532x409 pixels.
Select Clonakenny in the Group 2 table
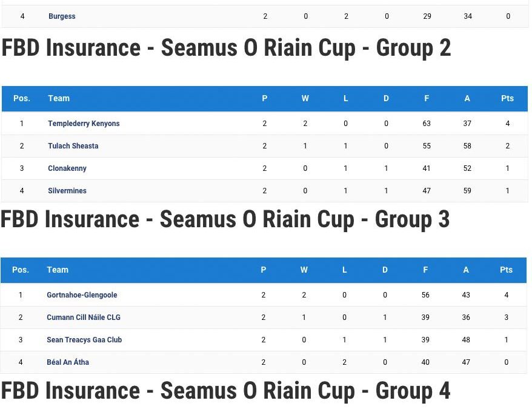(x=67, y=168)
